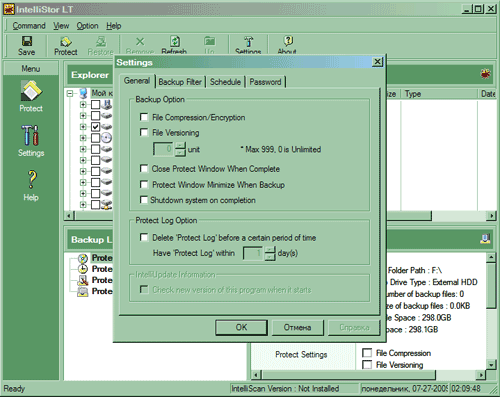
Task: Confirm settings with the OK button
Action: [x=241, y=327]
